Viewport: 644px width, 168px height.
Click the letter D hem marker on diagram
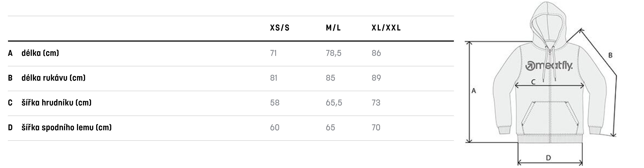[548, 158]
